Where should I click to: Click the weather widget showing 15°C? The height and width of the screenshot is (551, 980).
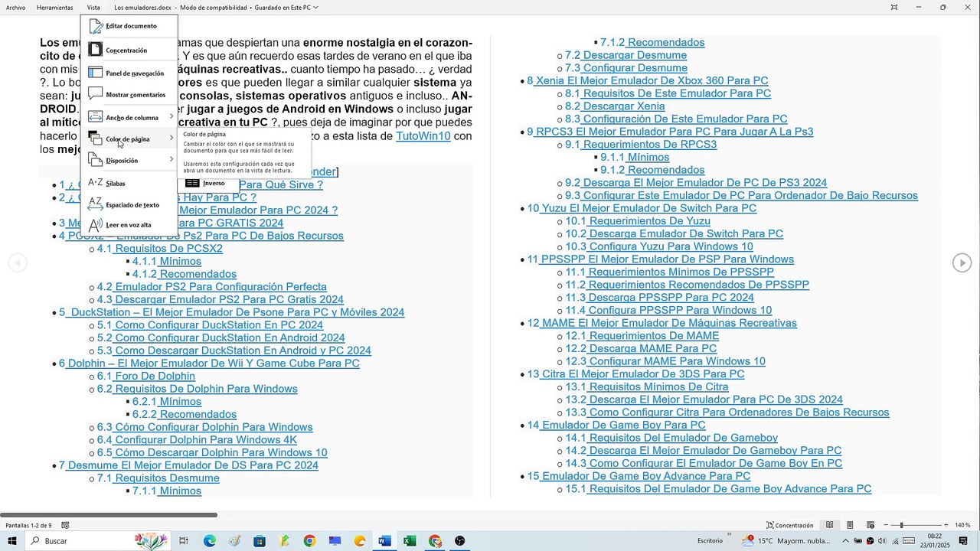tap(786, 541)
